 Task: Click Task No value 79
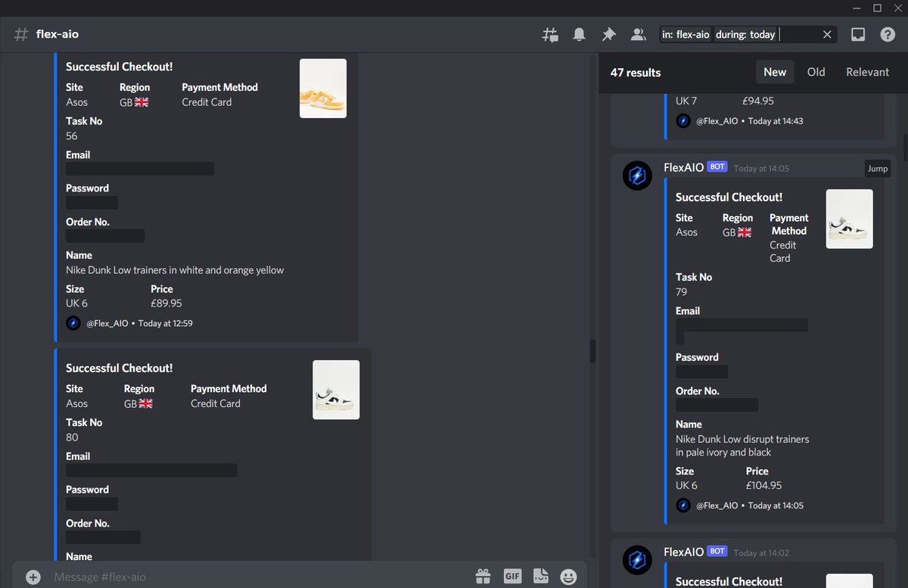pyautogui.click(x=682, y=291)
